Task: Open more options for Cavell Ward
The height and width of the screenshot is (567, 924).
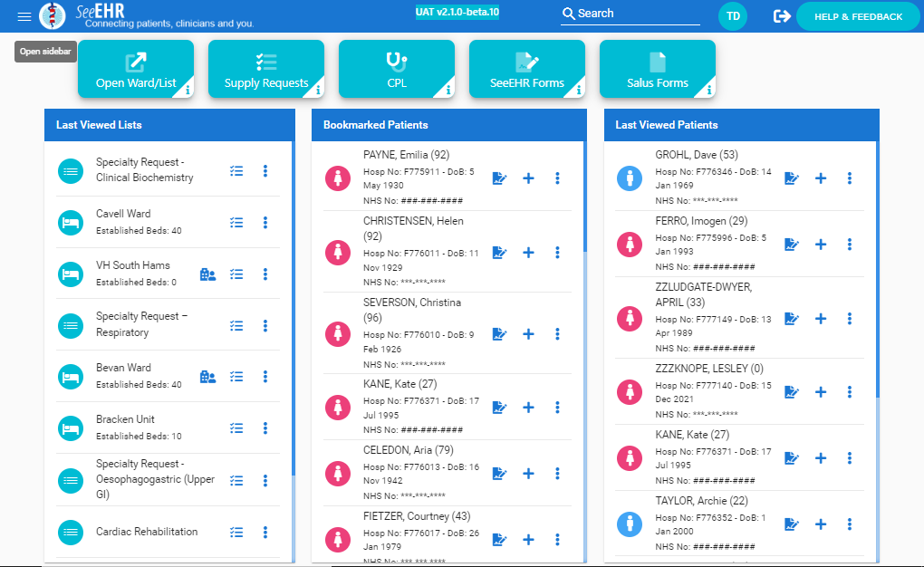Action: (x=265, y=222)
